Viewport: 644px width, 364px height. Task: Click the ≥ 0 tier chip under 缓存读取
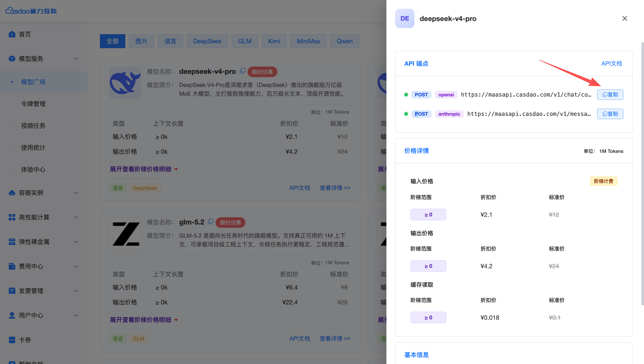428,318
